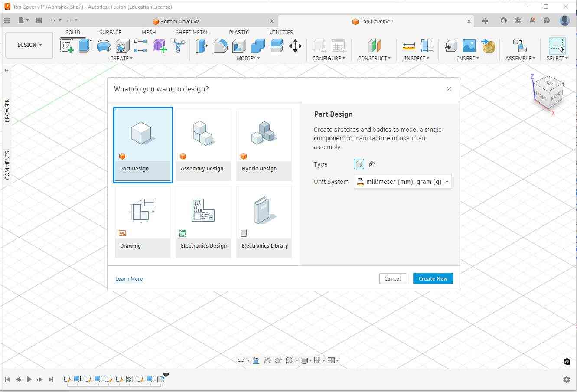Viewport: 577px width, 392px height.
Task: Activate the Measure ruler tool
Action: [408, 46]
